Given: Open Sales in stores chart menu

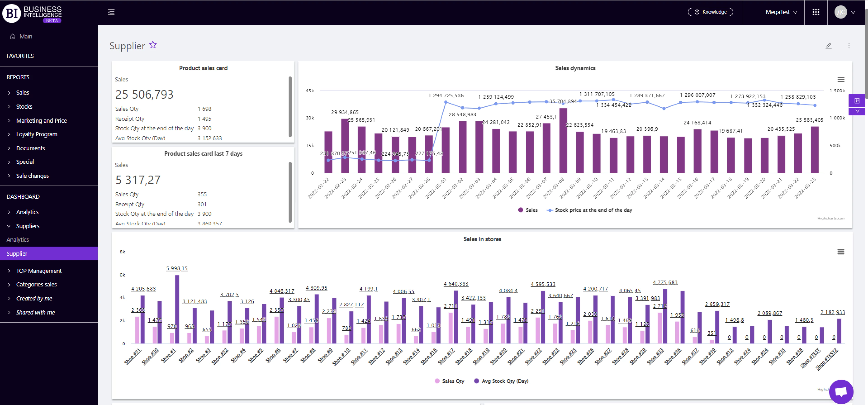Looking at the screenshot, I should [841, 252].
